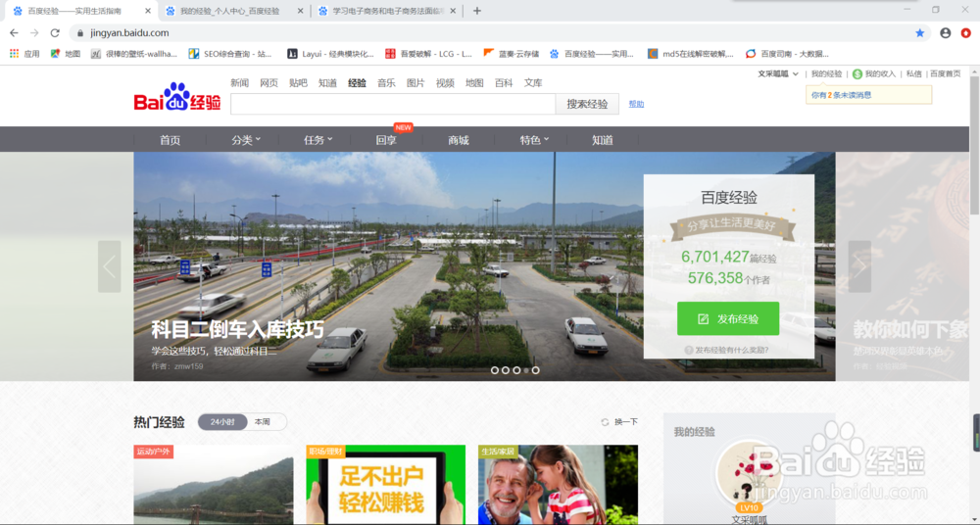
Task: Open the 运动/户外 article thumbnail
Action: (213, 485)
